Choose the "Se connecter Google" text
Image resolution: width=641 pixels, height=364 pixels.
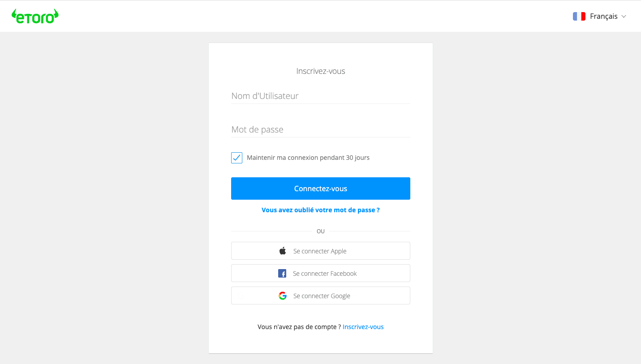tap(322, 296)
